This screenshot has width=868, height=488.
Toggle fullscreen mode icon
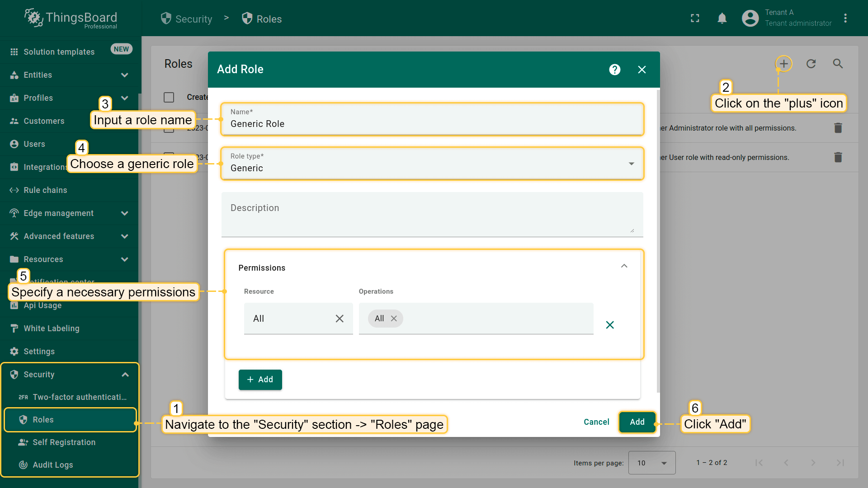pos(695,18)
